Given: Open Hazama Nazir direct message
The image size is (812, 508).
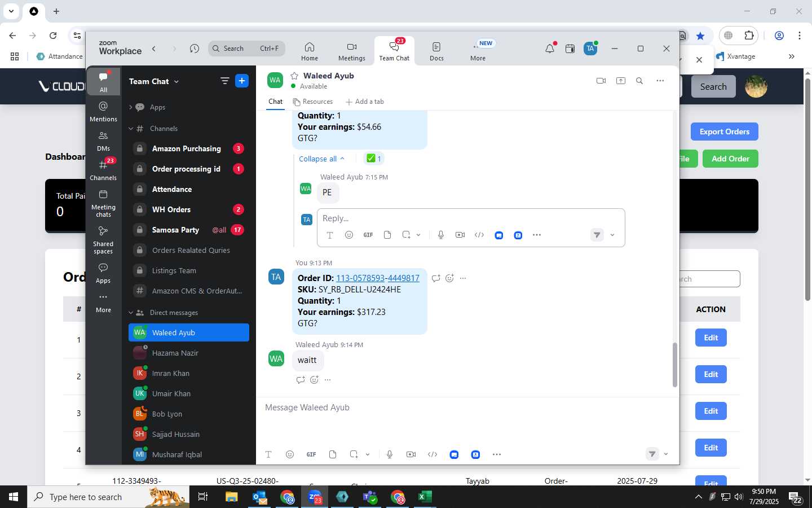Looking at the screenshot, I should click(x=189, y=353).
